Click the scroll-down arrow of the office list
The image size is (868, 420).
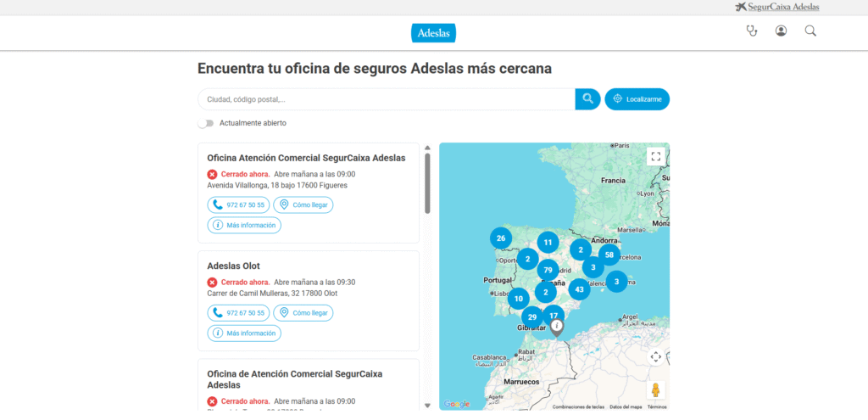(x=427, y=406)
